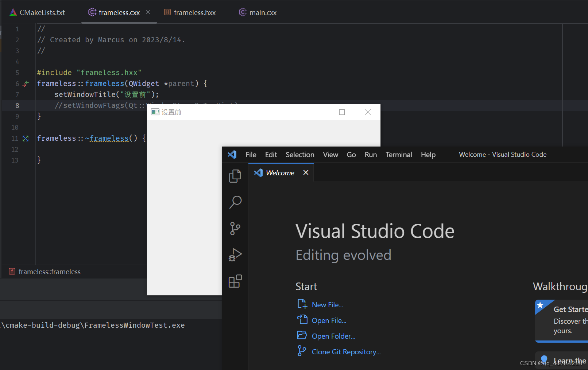Click the VS Code logo in title bar
Image resolution: width=588 pixels, height=370 pixels.
pyautogui.click(x=232, y=155)
